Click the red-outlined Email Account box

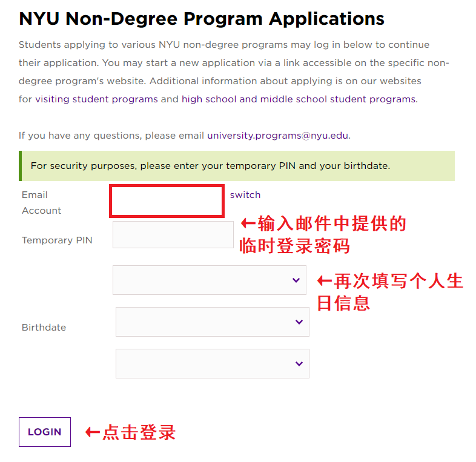click(x=167, y=202)
